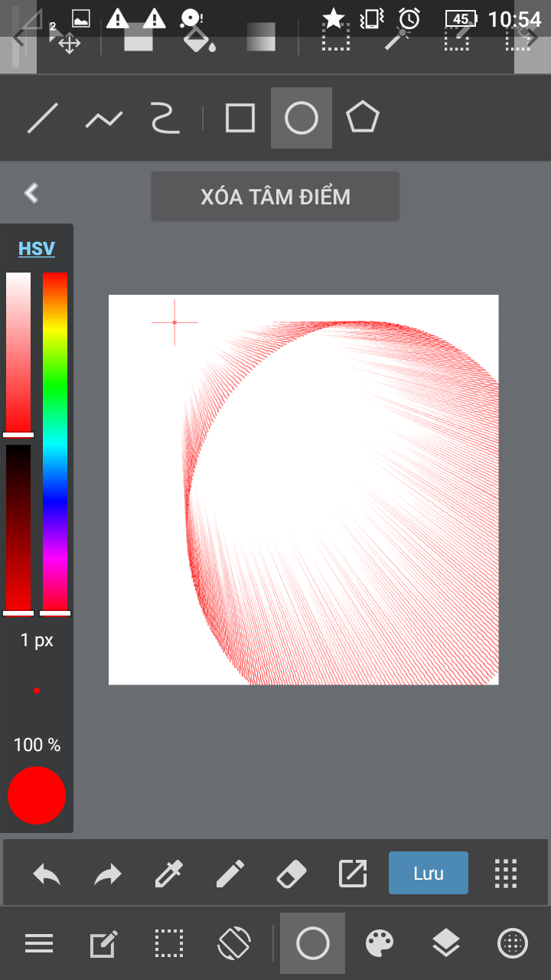
Task: Undo the last stroke
Action: (x=47, y=874)
